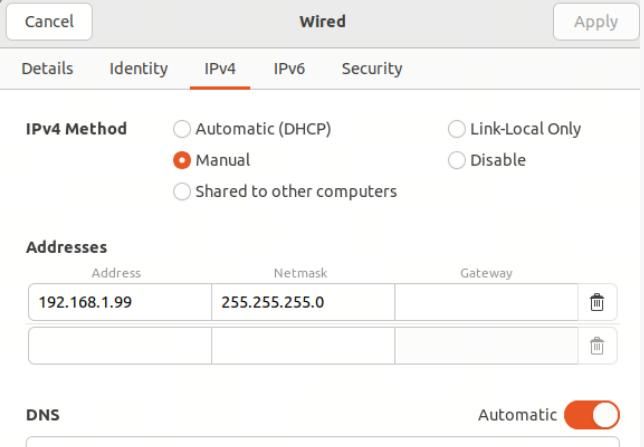
Task: Switch to the Identity tab
Action: coord(139,69)
